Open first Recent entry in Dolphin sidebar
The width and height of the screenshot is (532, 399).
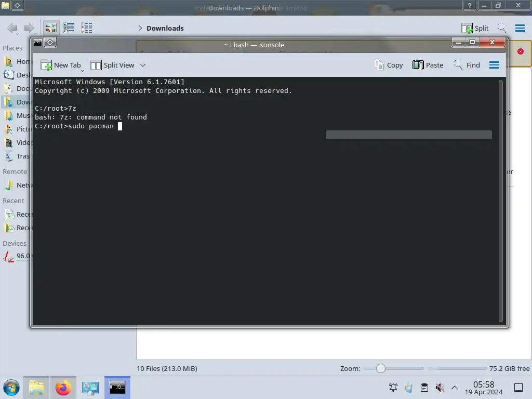17,215
